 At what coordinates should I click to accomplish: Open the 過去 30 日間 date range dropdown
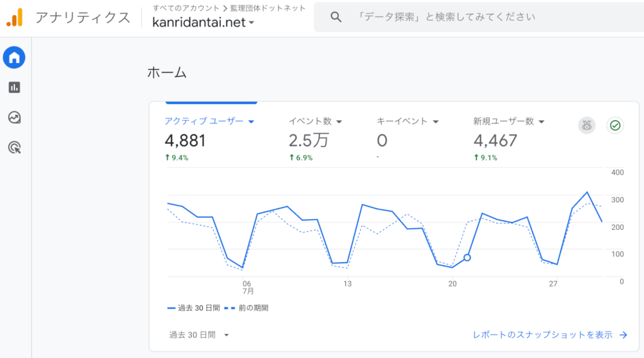point(199,335)
